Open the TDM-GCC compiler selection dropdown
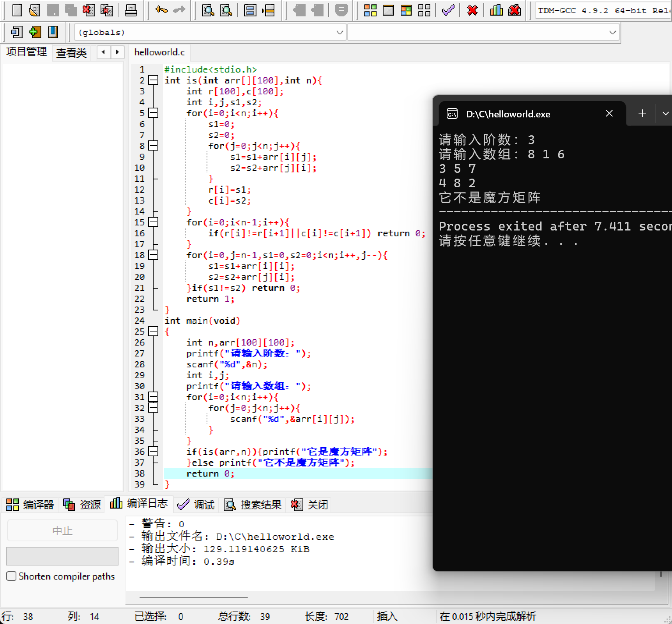 click(603, 11)
